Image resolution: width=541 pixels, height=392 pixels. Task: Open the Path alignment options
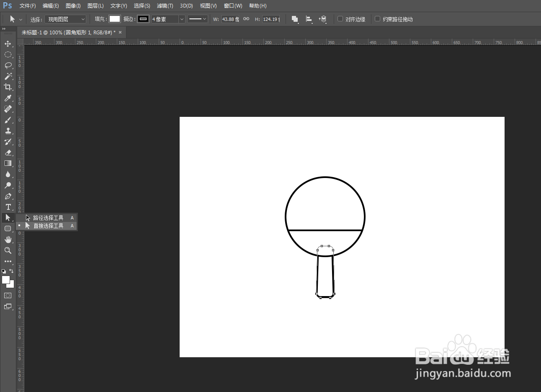(309, 19)
